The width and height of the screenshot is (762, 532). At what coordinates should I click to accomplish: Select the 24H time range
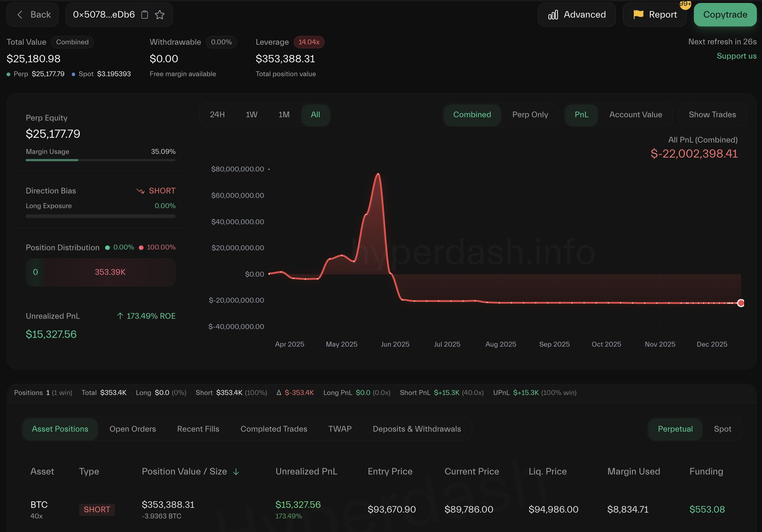pos(217,115)
